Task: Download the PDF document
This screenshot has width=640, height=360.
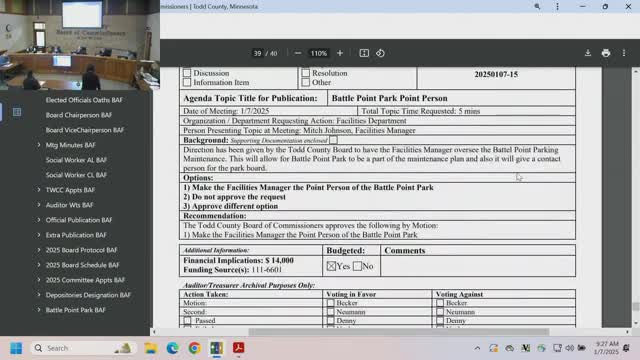Action: [x=588, y=53]
